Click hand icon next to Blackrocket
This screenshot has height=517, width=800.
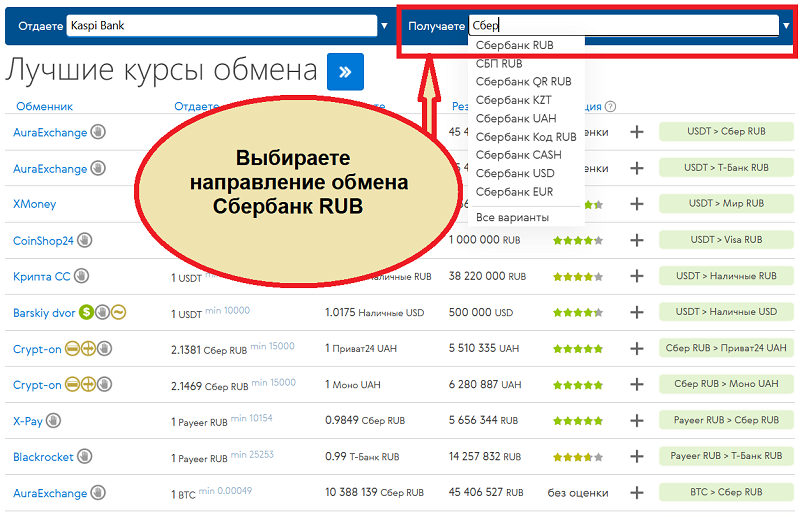tap(85, 456)
